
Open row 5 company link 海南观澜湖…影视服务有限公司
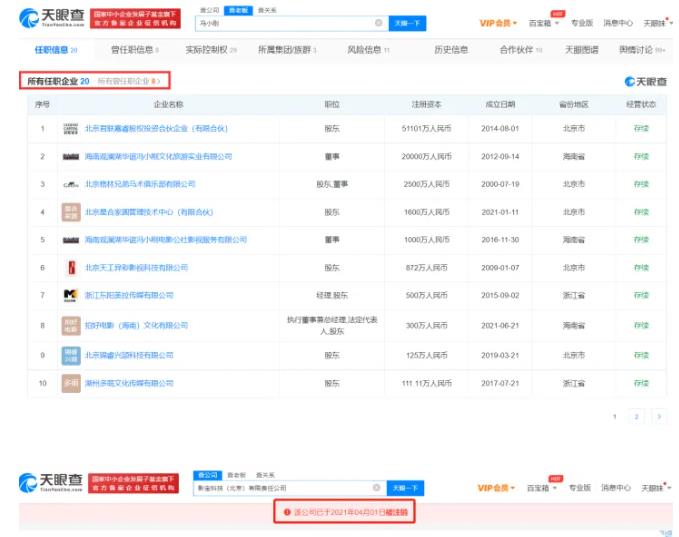165,239
